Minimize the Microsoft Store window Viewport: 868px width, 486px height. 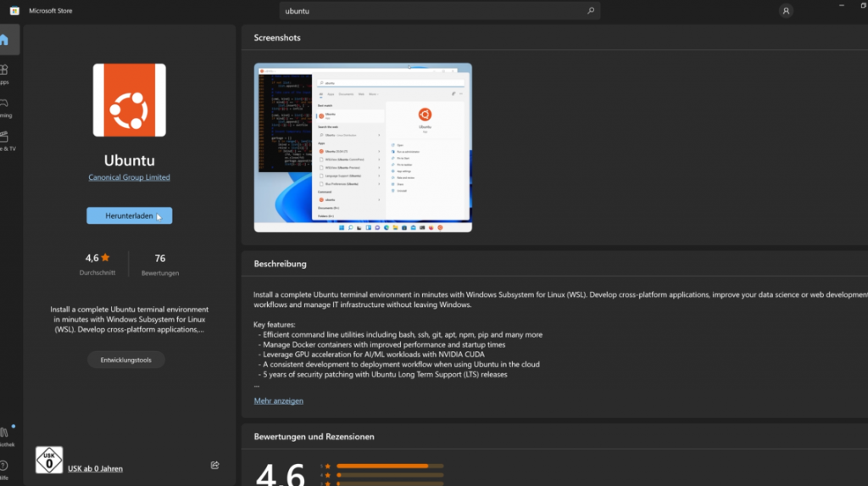tap(842, 6)
